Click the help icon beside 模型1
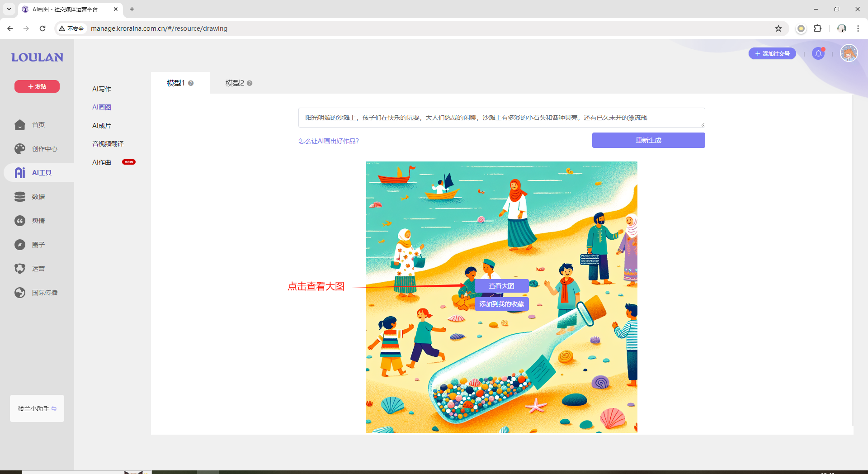Viewport: 868px width, 474px height. (191, 83)
